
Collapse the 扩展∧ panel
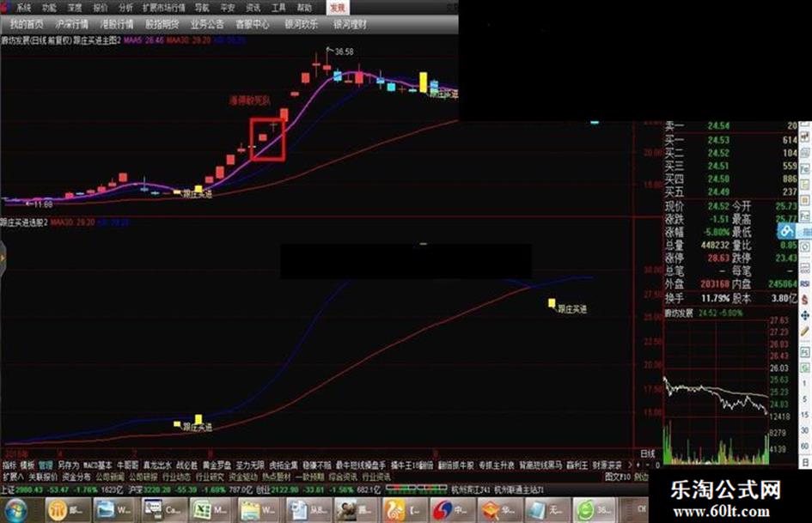coord(13,477)
